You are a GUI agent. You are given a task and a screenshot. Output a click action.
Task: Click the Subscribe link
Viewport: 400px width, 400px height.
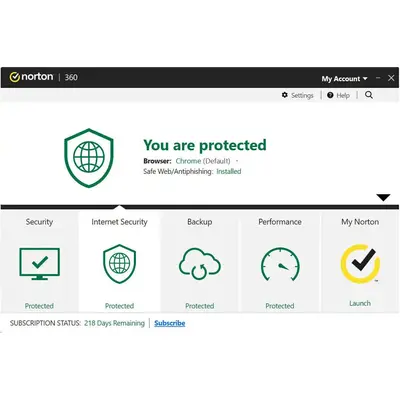click(x=170, y=323)
